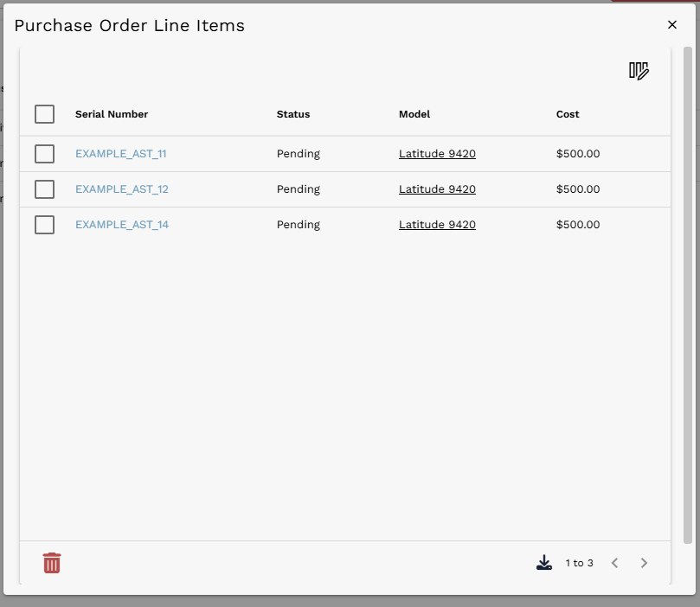Click the '1 to 3' pagination count
Viewport: 700px width, 607px height.
[x=579, y=563]
